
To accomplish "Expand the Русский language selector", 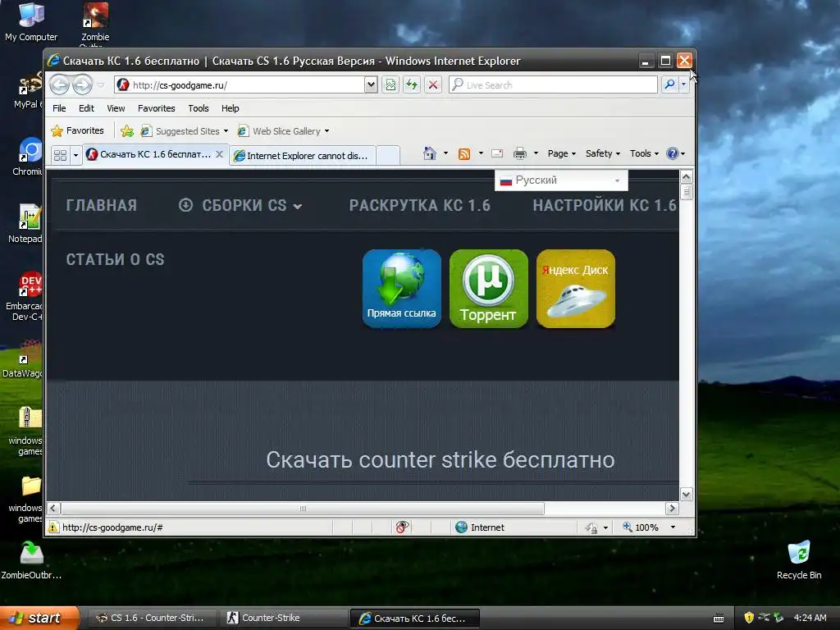I will (x=561, y=180).
